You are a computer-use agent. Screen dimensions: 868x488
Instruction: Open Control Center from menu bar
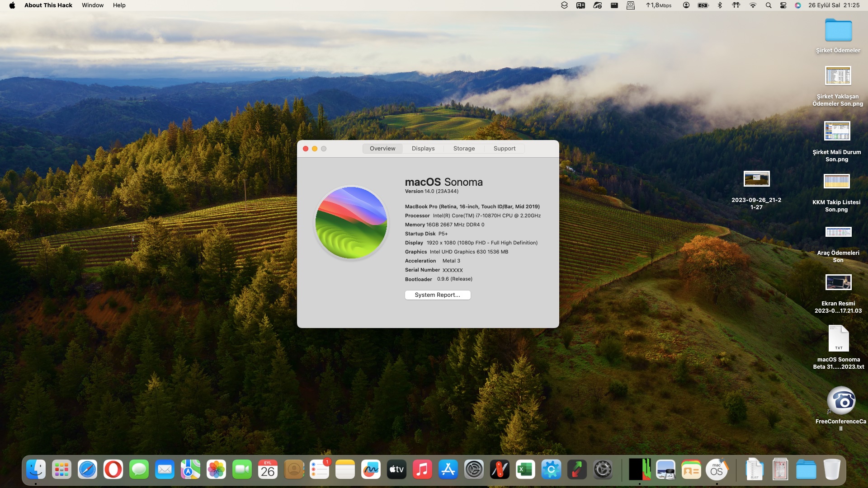[783, 5]
